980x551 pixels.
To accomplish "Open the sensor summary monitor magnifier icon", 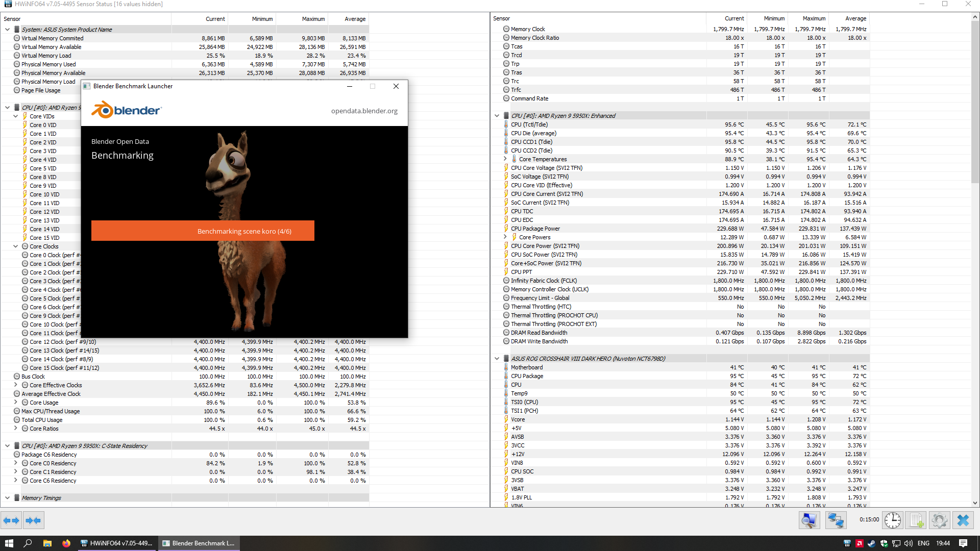I will pyautogui.click(x=809, y=520).
